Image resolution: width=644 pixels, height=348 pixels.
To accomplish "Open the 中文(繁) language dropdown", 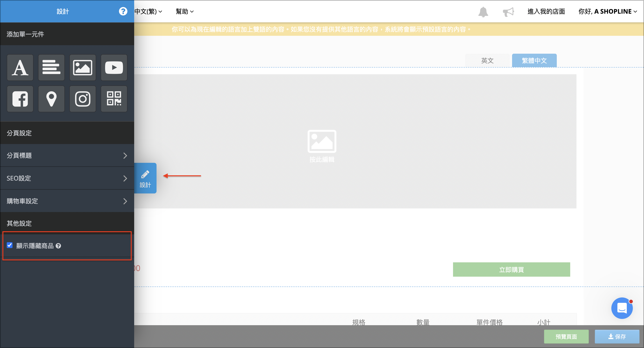I will tap(148, 11).
